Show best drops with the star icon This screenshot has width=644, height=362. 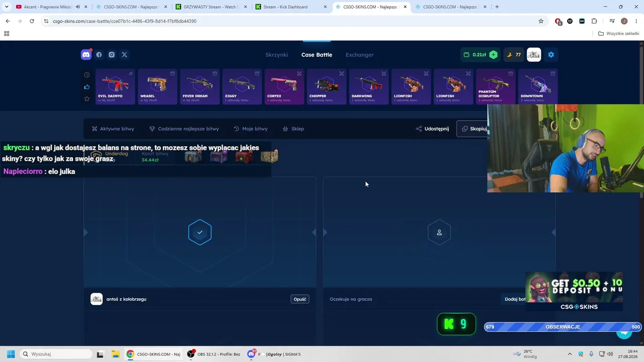pos(87,99)
